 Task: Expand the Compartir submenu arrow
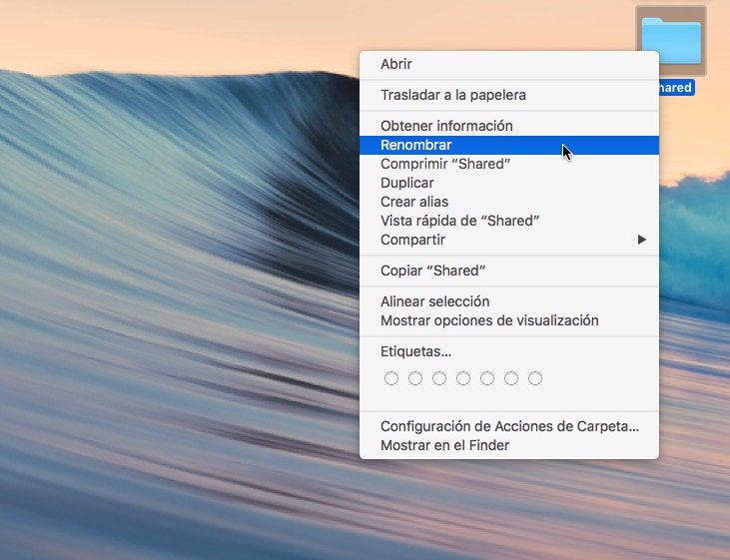click(x=642, y=240)
